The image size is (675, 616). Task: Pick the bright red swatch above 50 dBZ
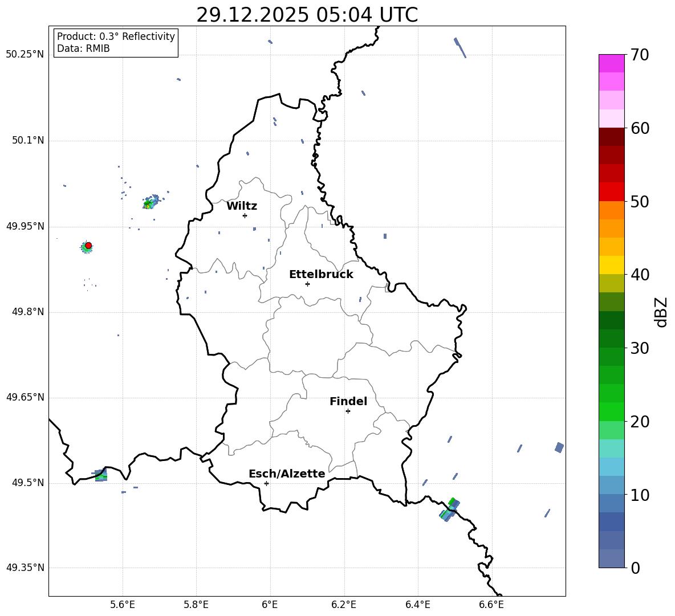(612, 191)
